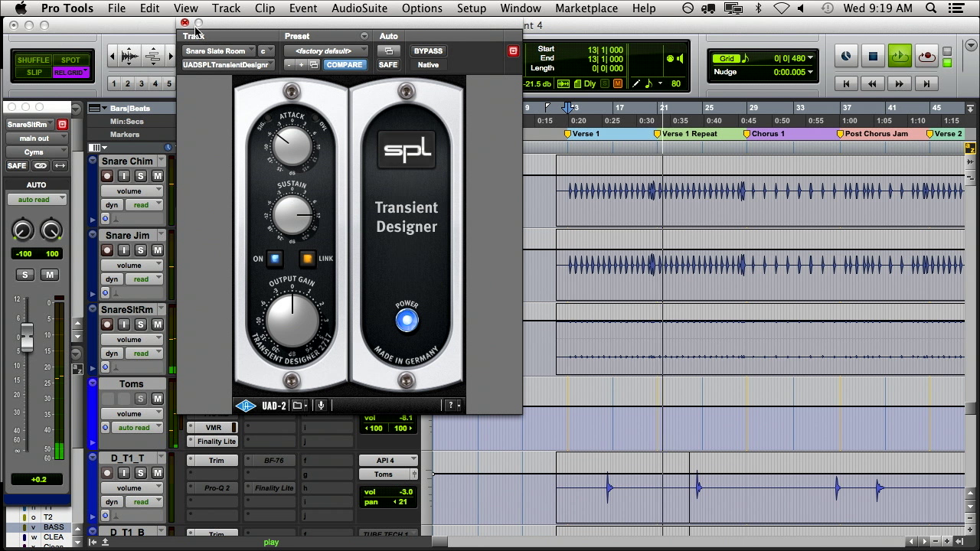Open the File menu
The width and height of the screenshot is (980, 551).
click(116, 8)
